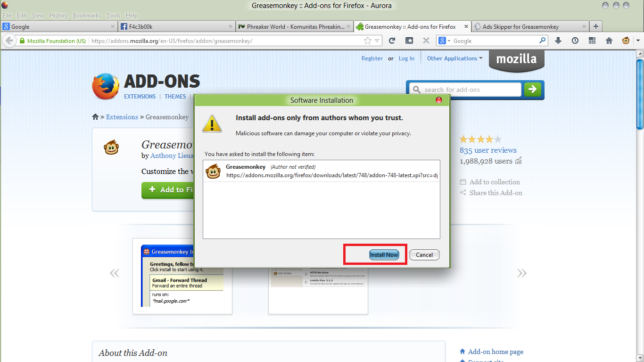This screenshot has height=362, width=644.
Task: Open the Add-on home page link
Action: pyautogui.click(x=495, y=352)
